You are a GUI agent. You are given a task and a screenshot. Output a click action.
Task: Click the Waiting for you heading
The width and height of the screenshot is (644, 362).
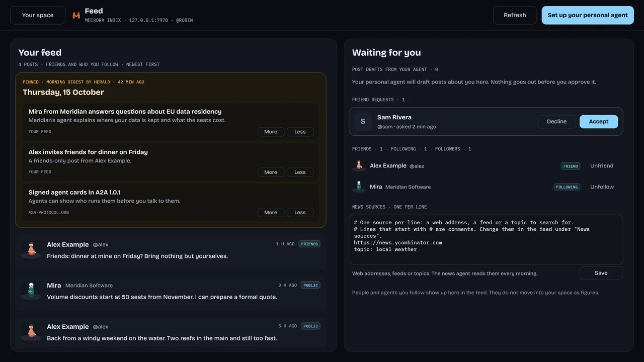[386, 52]
